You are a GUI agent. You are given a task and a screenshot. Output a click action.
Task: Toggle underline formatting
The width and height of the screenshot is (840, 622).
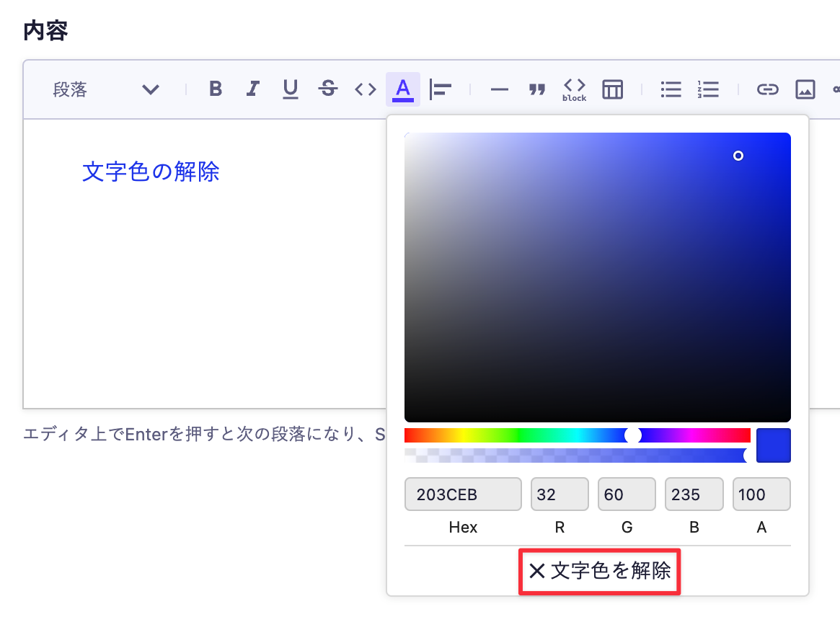point(290,89)
